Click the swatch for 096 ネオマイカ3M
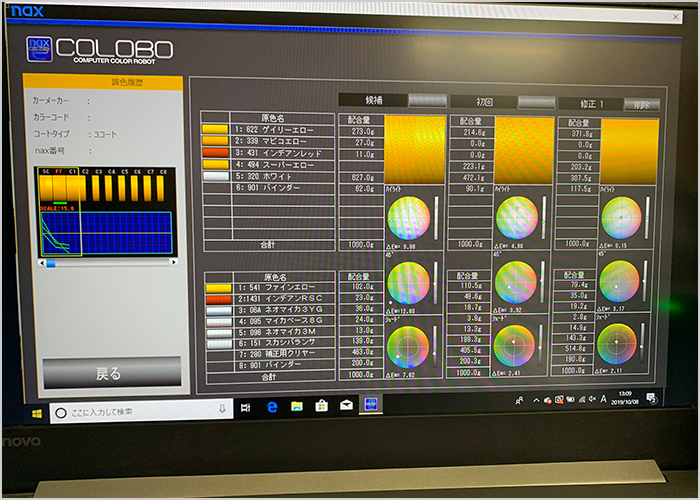Image resolution: width=700 pixels, height=500 pixels. point(219,333)
